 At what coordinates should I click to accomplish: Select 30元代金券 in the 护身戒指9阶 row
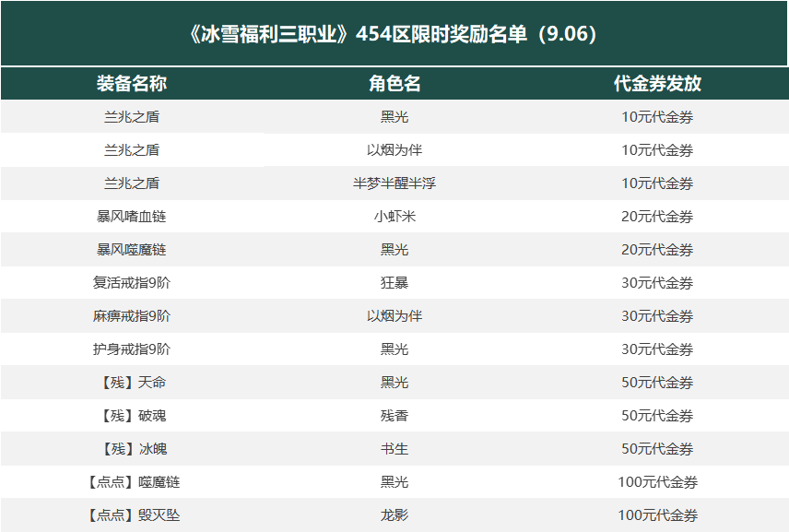tap(657, 349)
